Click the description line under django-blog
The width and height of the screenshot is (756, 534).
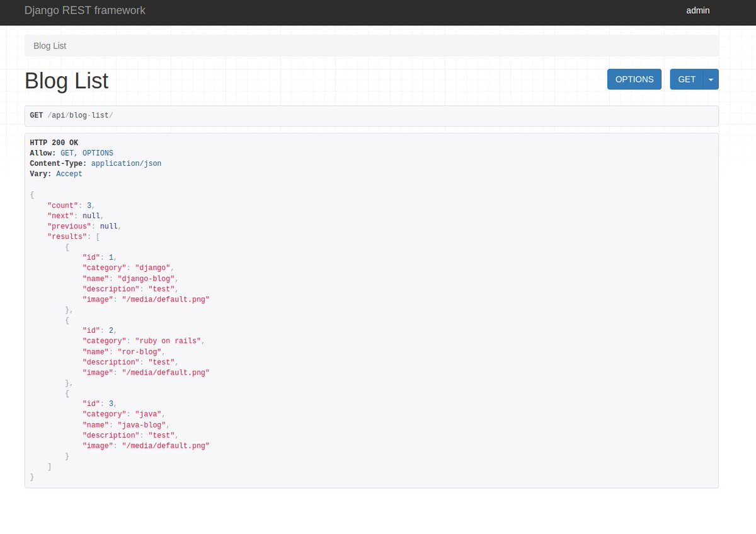click(130, 289)
